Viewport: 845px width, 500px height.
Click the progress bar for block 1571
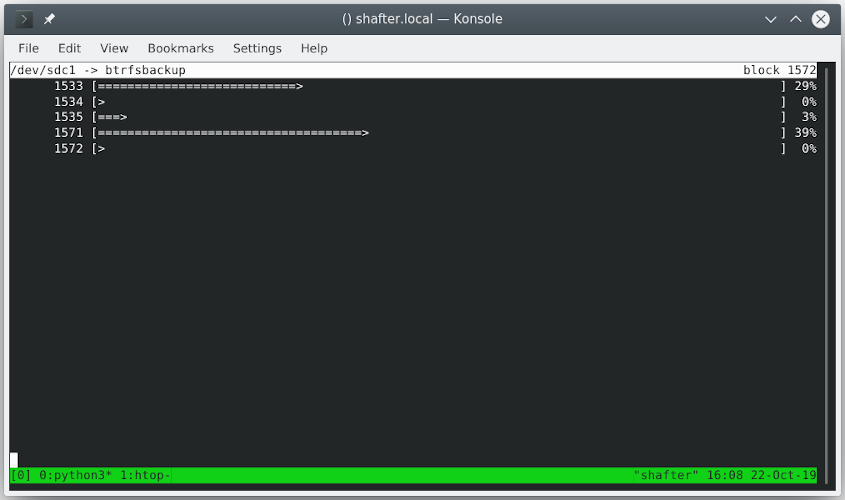(439, 133)
